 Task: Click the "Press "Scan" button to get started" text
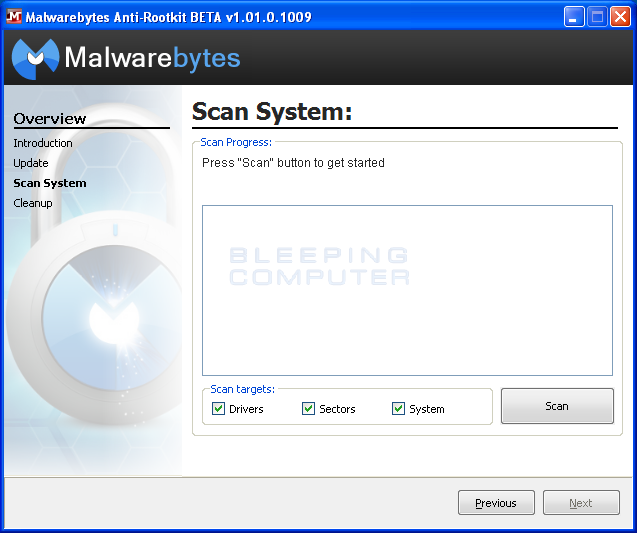pos(293,162)
